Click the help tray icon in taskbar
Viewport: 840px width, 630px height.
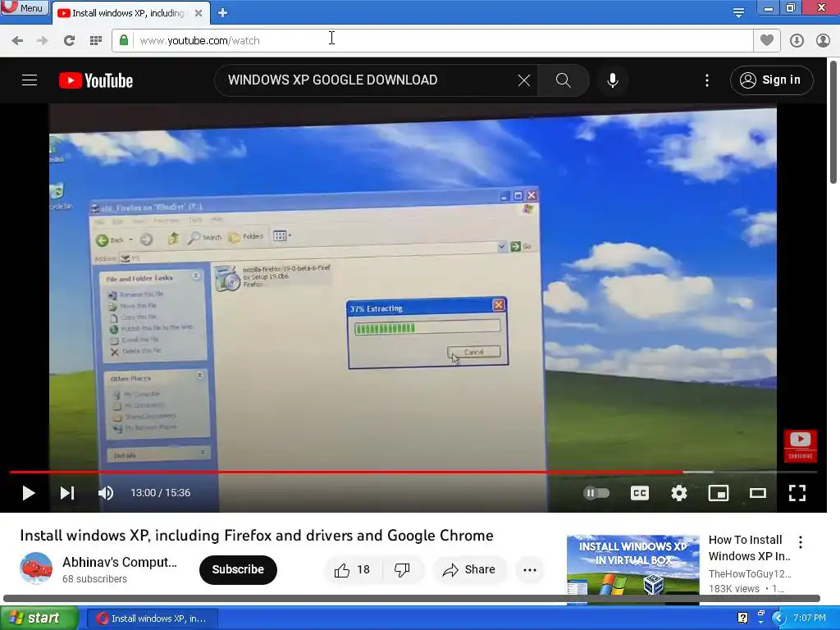pyautogui.click(x=742, y=618)
